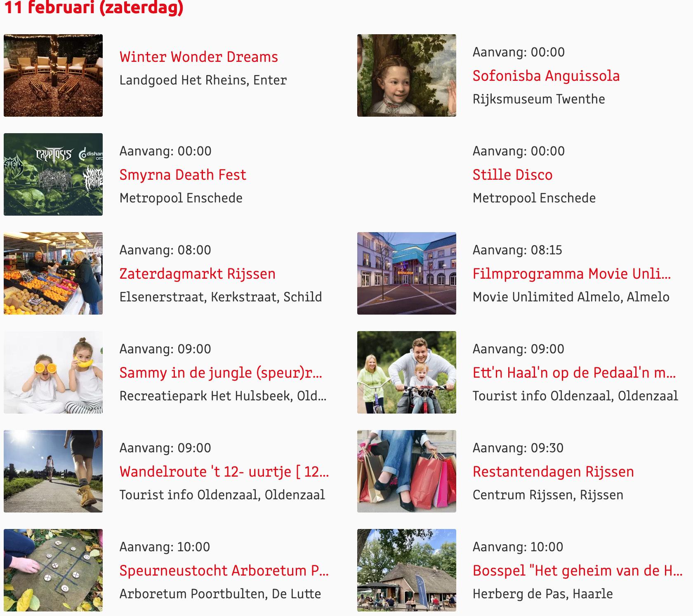Open Bosspel Het geheim event link
Screen dimensions: 693x616
577,571
